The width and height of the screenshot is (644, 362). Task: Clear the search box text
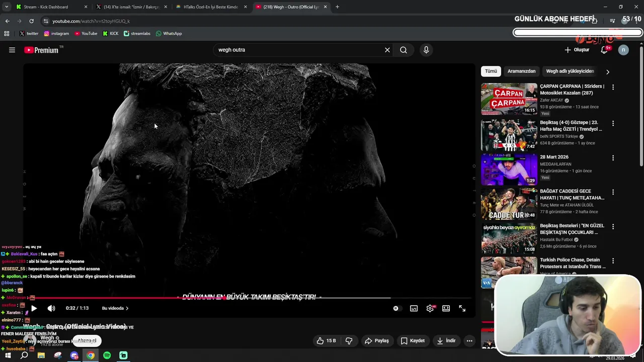coord(387,50)
